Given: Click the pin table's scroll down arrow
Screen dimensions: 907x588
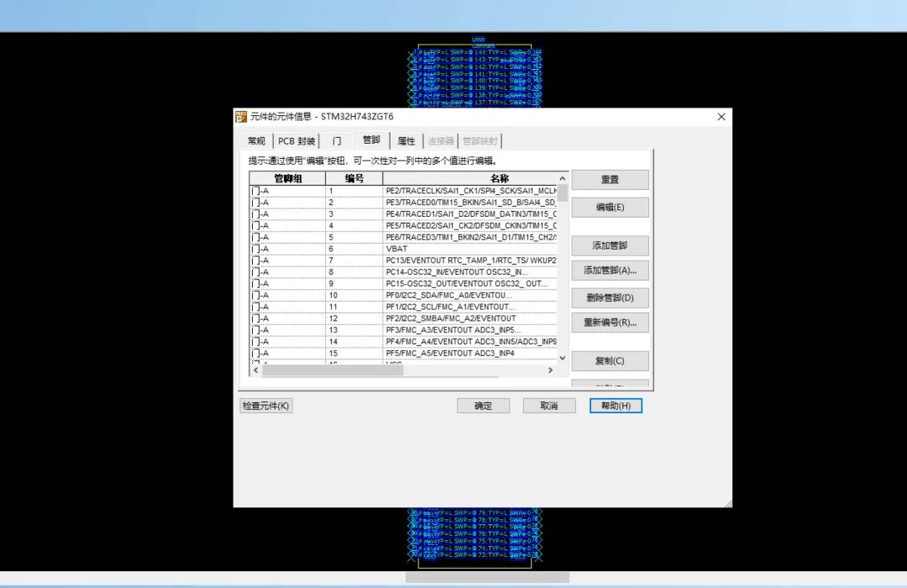Looking at the screenshot, I should pos(562,358).
